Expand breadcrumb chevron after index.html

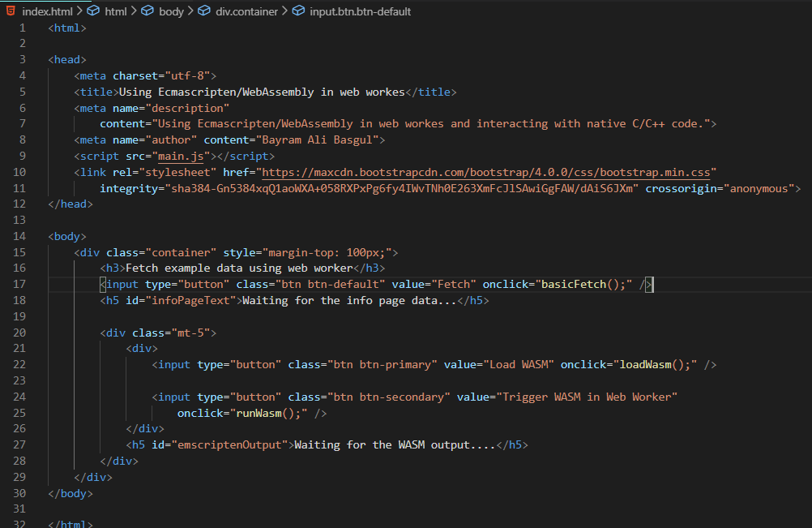click(79, 11)
